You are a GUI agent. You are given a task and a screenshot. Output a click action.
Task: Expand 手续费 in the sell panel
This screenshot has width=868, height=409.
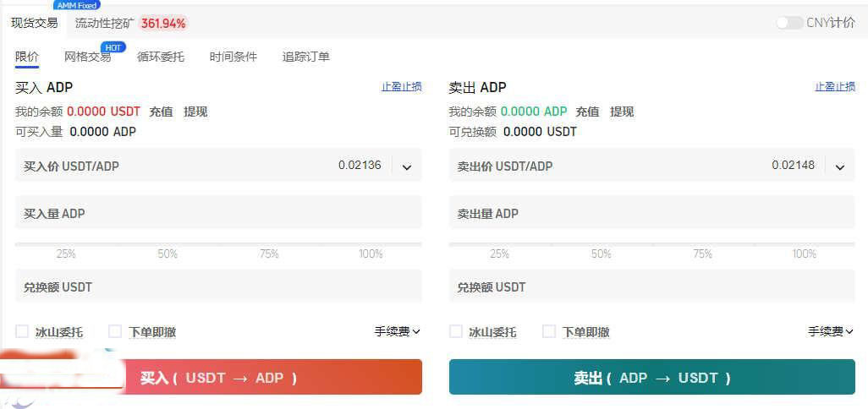pos(831,332)
